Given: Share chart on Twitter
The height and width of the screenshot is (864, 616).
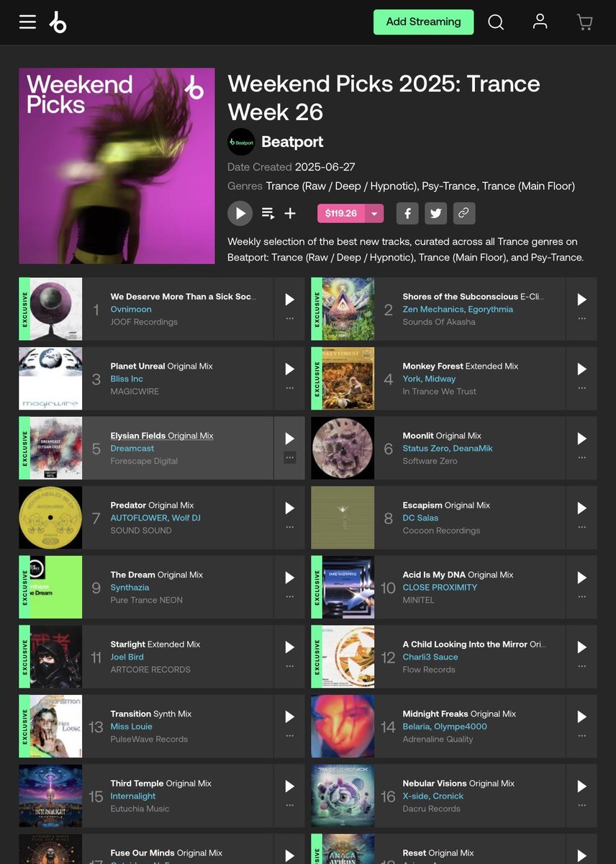Looking at the screenshot, I should [x=435, y=213].
